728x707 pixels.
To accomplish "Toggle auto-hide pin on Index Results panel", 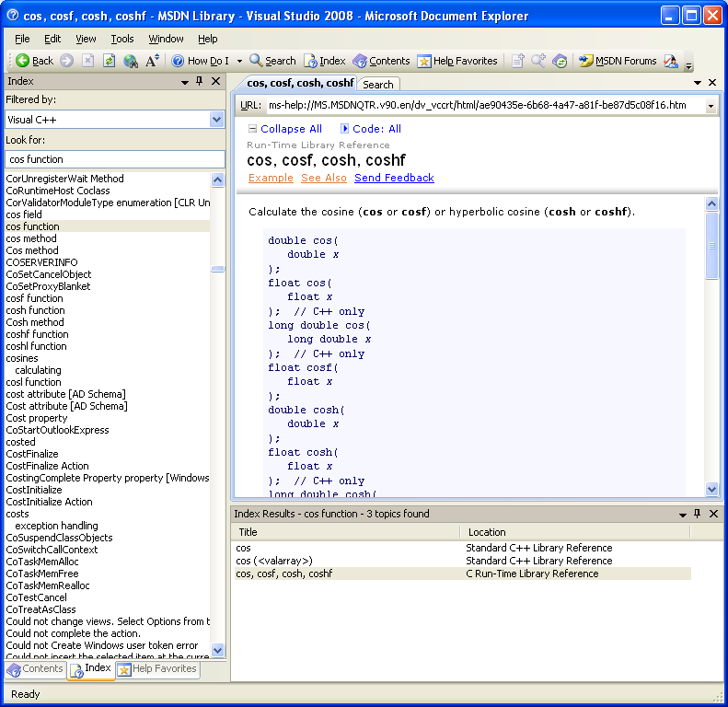I will pos(698,514).
